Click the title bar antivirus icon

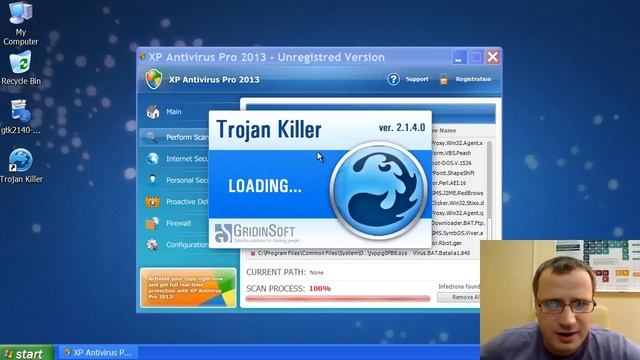click(142, 57)
